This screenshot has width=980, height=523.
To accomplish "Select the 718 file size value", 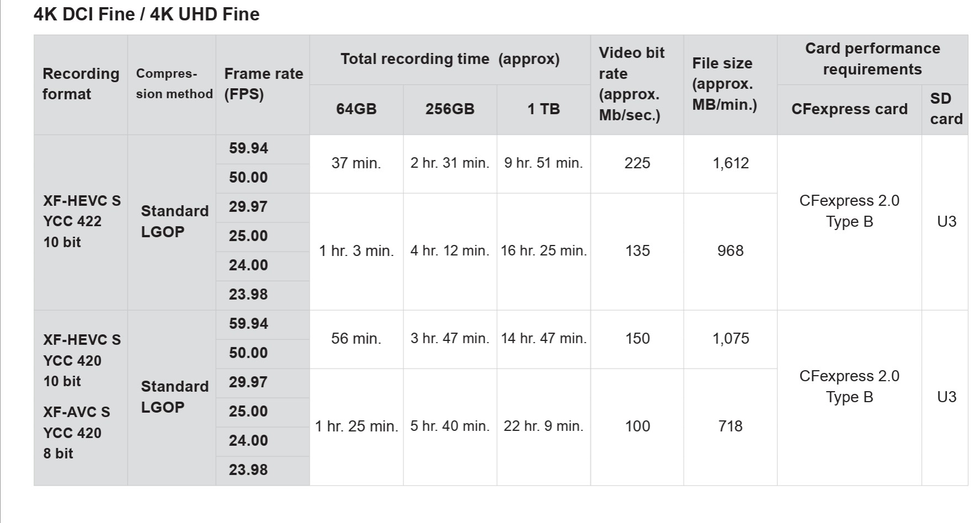I will tap(731, 426).
